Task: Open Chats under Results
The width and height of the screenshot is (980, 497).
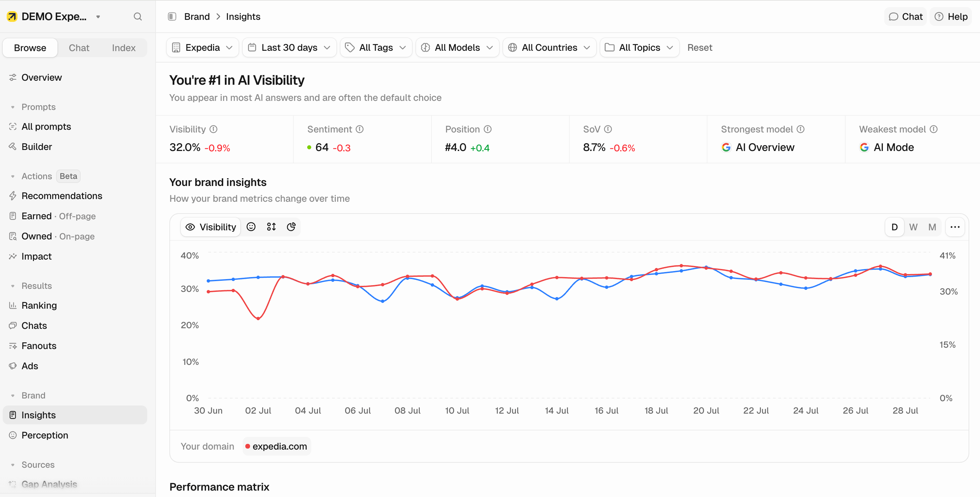Action: point(75,326)
